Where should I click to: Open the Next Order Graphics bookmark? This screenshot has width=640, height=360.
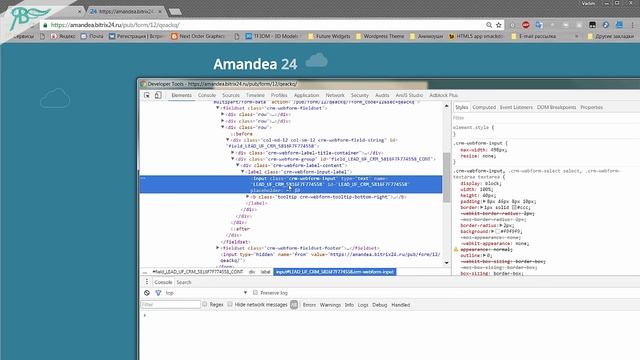tap(198, 36)
